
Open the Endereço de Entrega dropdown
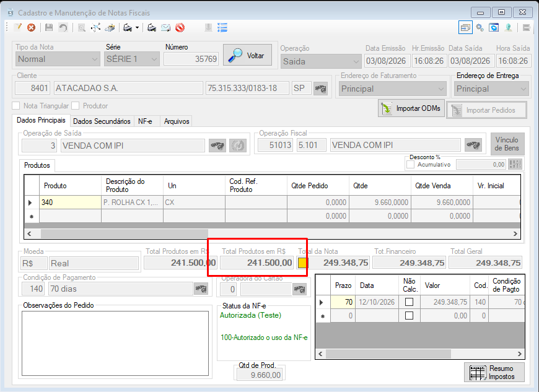[x=491, y=89]
